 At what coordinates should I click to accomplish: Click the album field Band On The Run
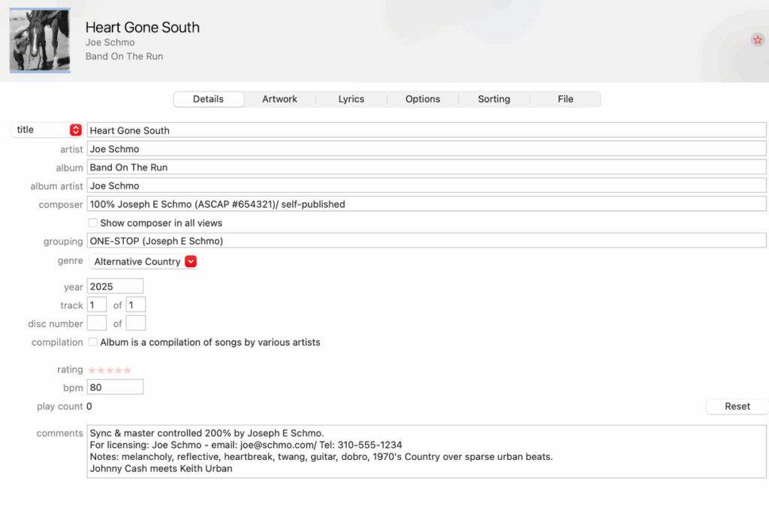(427, 167)
